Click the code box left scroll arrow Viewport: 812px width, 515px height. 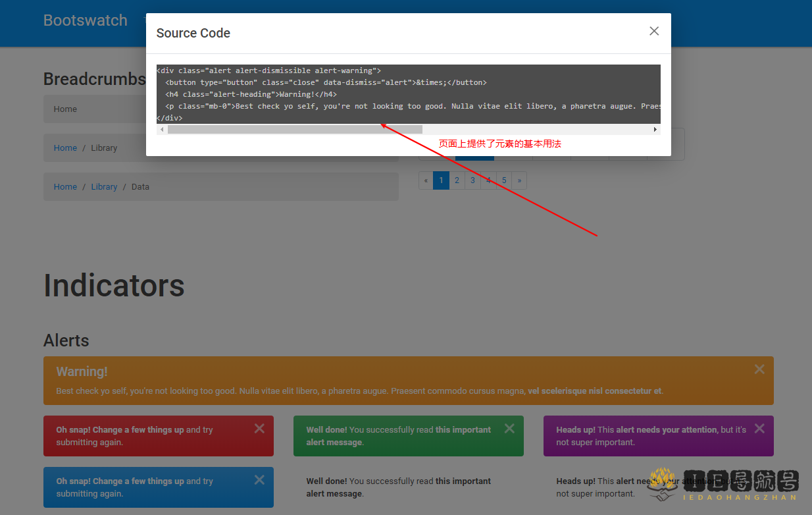pos(162,130)
